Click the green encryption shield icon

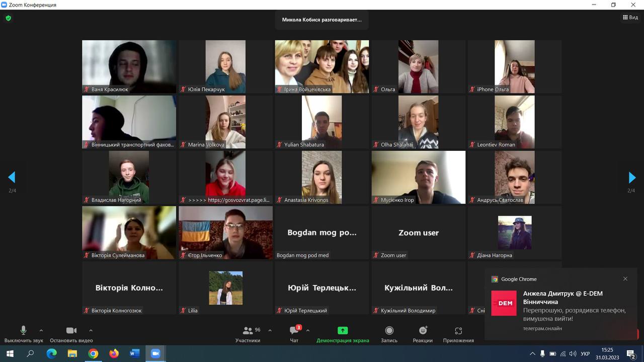click(x=8, y=18)
